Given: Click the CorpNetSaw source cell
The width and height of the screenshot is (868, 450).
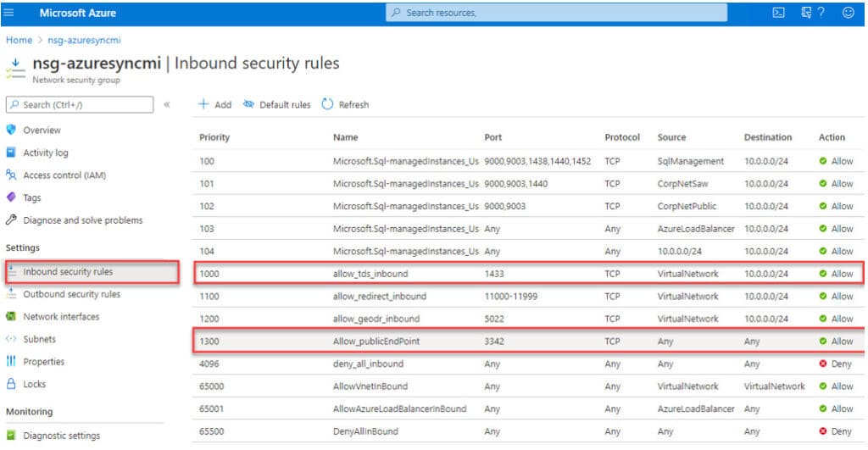Looking at the screenshot, I should point(682,184).
